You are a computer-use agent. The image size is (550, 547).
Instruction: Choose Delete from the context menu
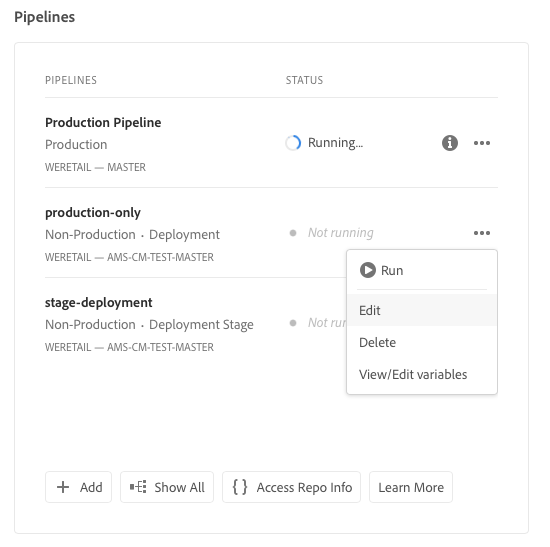(x=422, y=342)
